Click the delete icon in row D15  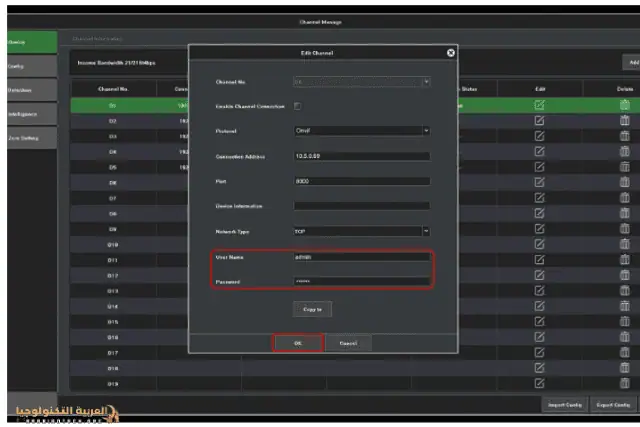[x=624, y=322]
